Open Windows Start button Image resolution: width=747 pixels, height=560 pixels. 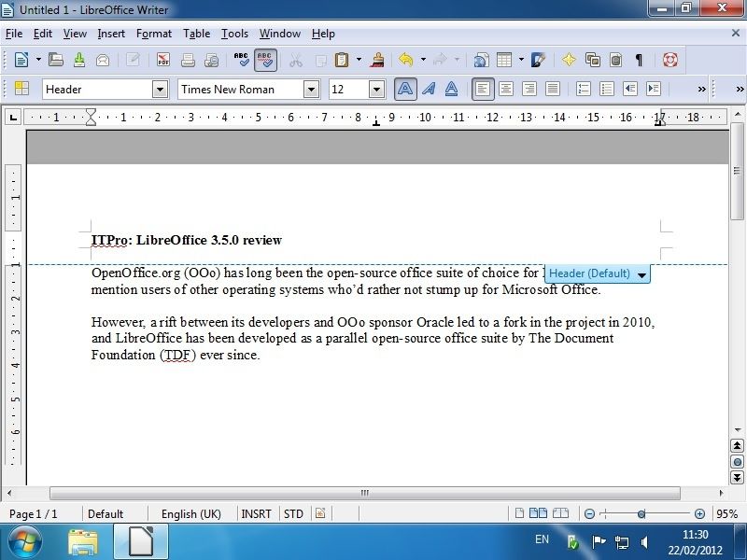(x=25, y=542)
